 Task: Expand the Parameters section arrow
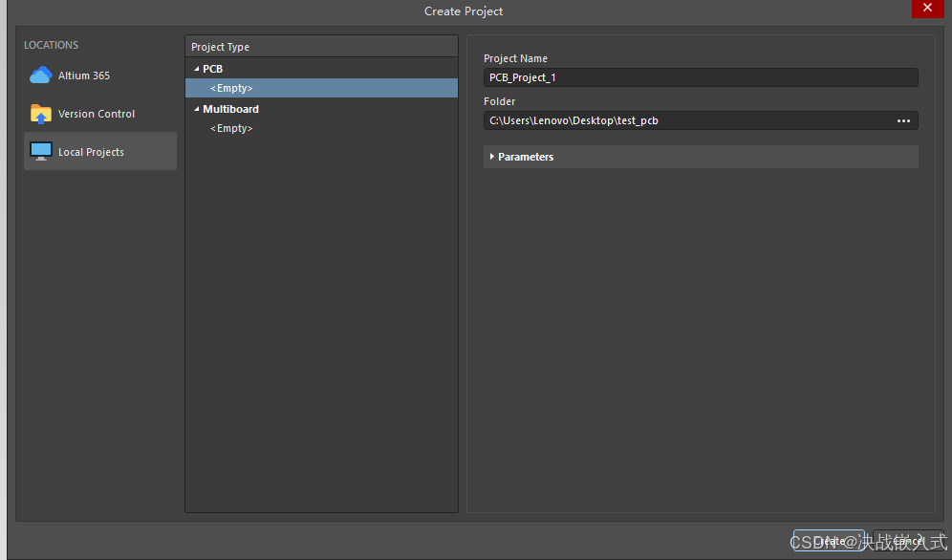(x=492, y=157)
